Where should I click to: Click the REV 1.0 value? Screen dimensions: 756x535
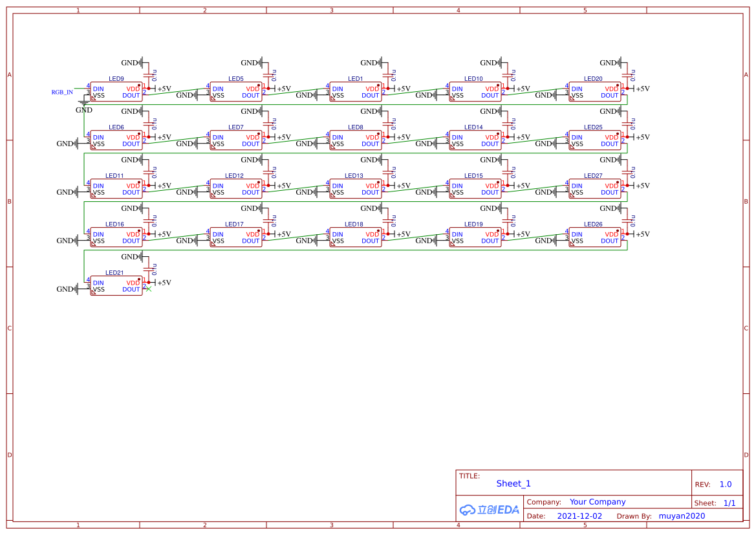[725, 485]
